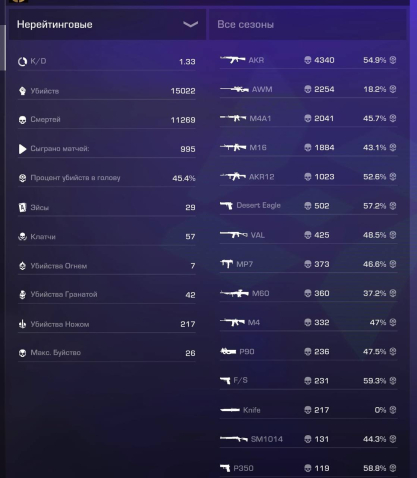Image resolution: width=417 pixels, height=478 pixels.
Task: Click the ace card icon next to Эйсы
Action: (x=22, y=207)
